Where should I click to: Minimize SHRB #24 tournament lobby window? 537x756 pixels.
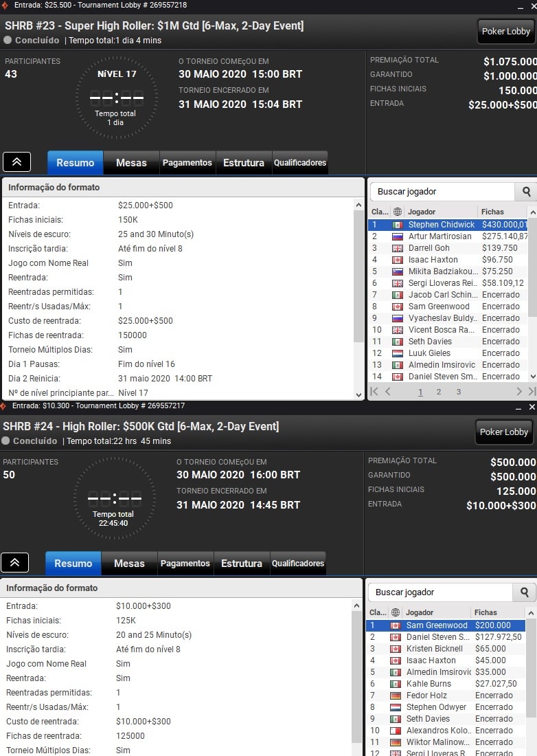pos(518,408)
